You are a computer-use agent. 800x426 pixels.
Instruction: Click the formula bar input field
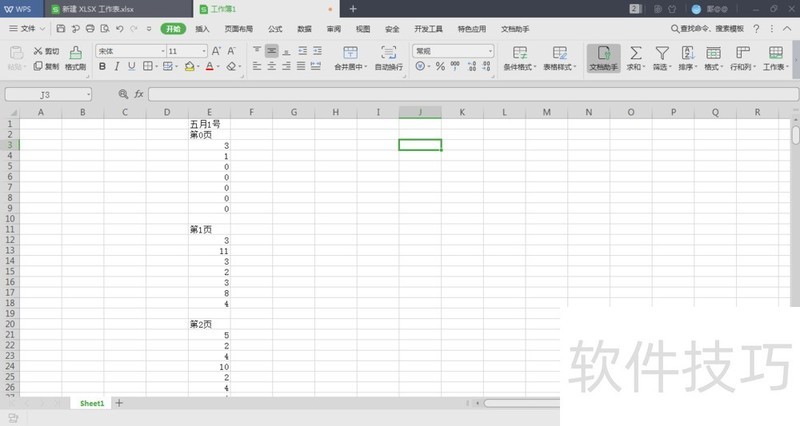click(473, 94)
